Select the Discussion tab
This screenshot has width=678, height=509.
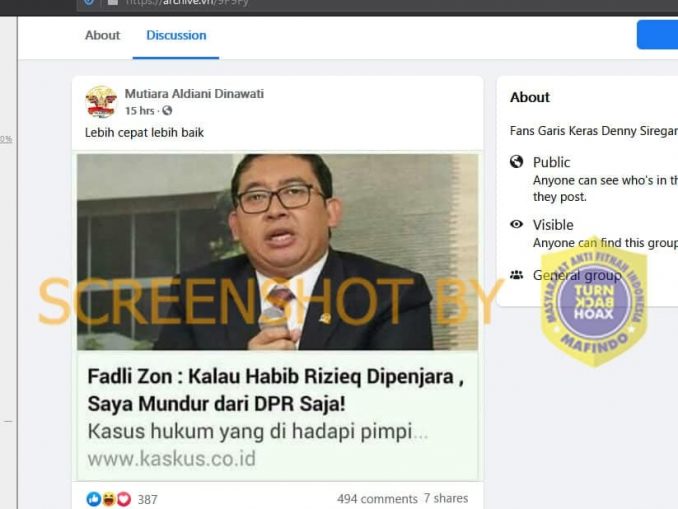pyautogui.click(x=176, y=35)
